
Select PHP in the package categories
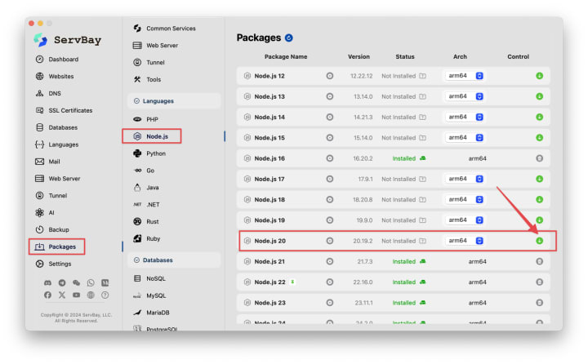pyautogui.click(x=146, y=119)
